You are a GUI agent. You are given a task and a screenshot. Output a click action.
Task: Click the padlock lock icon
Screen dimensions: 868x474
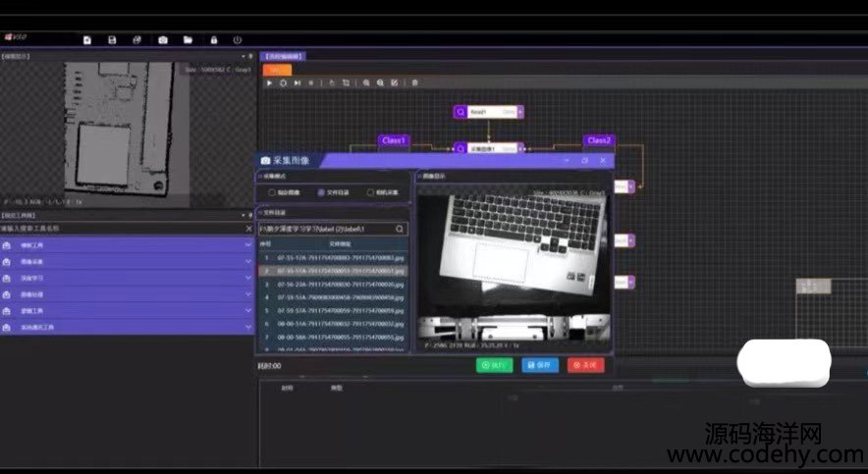(214, 40)
